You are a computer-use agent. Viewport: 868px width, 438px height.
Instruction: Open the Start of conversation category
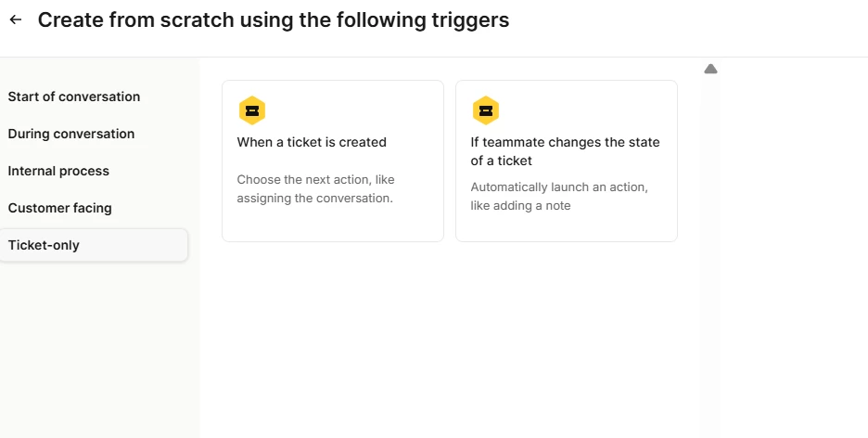coord(73,97)
